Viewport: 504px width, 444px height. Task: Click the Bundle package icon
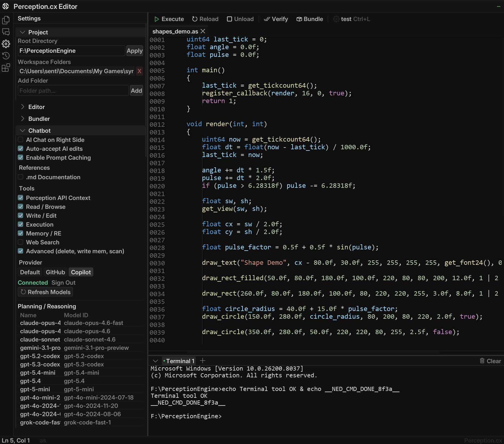pos(299,19)
